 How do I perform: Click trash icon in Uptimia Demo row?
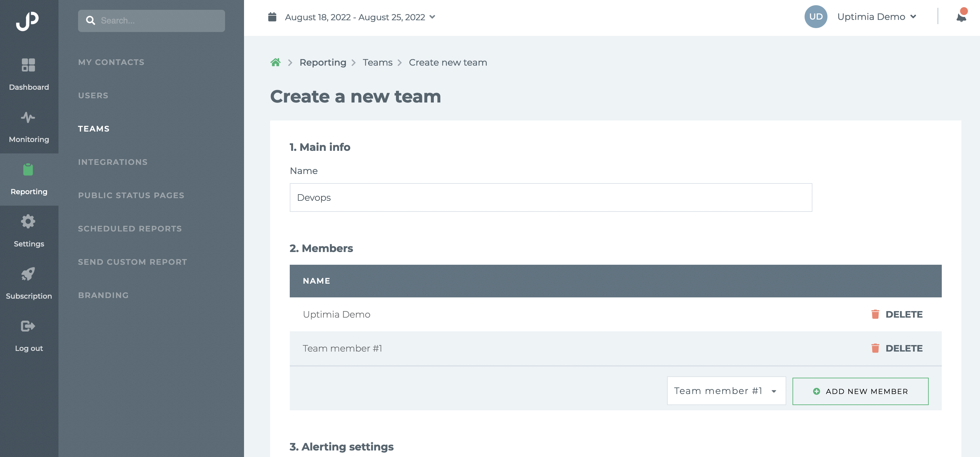click(x=875, y=314)
